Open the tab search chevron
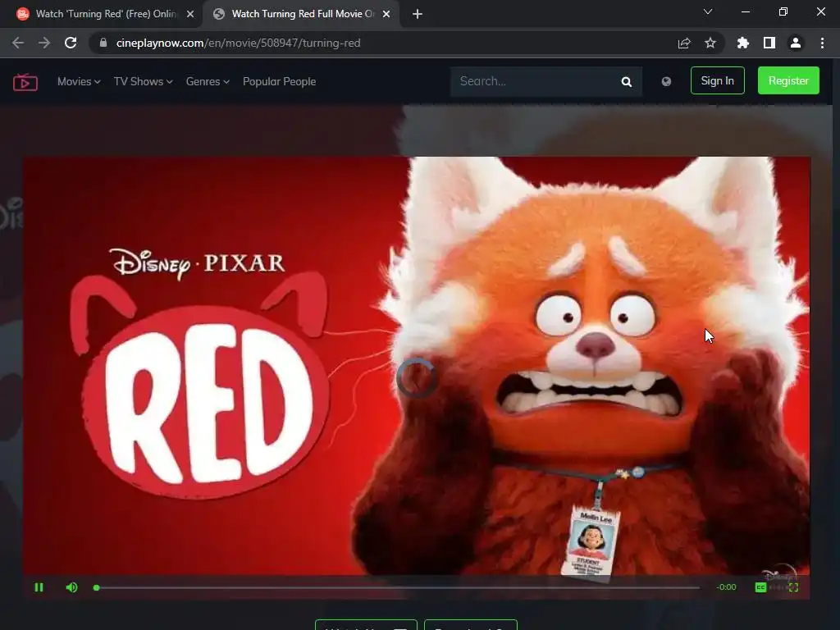Screen dimensions: 840x630 click(708, 11)
